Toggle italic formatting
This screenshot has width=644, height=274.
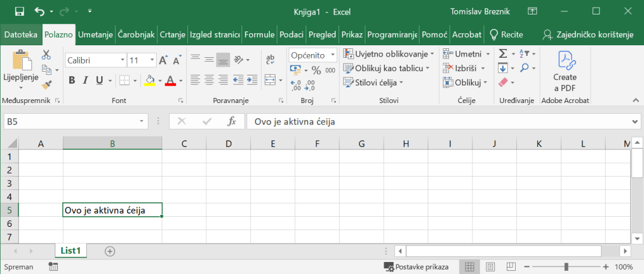point(86,80)
